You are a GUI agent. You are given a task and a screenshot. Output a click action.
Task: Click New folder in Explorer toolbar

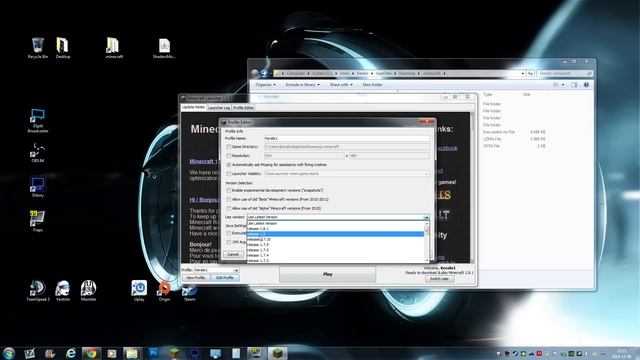[372, 84]
